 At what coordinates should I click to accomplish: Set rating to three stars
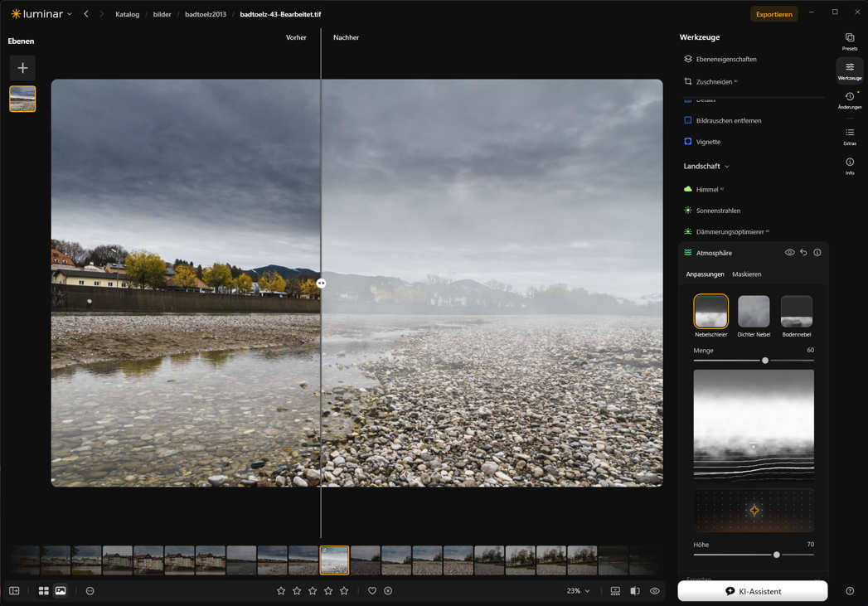click(x=313, y=590)
